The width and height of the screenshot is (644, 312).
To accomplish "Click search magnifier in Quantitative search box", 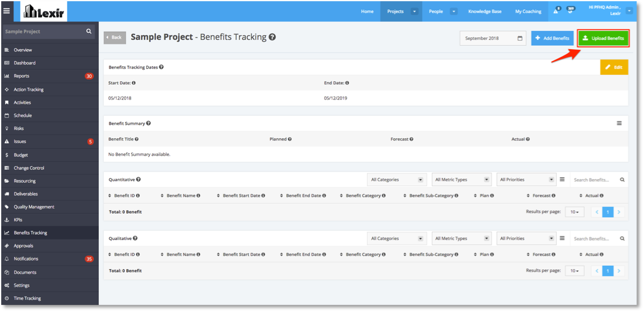I will coord(622,180).
